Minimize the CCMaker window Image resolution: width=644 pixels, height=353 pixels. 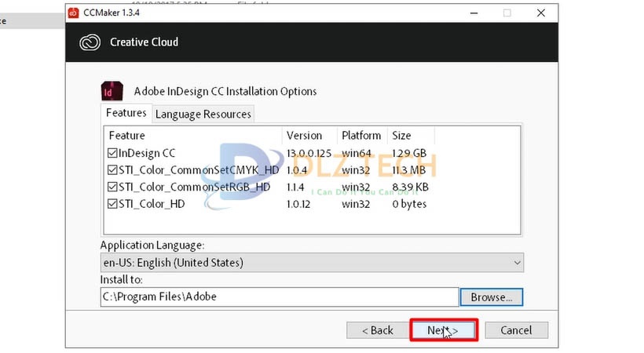coord(474,13)
